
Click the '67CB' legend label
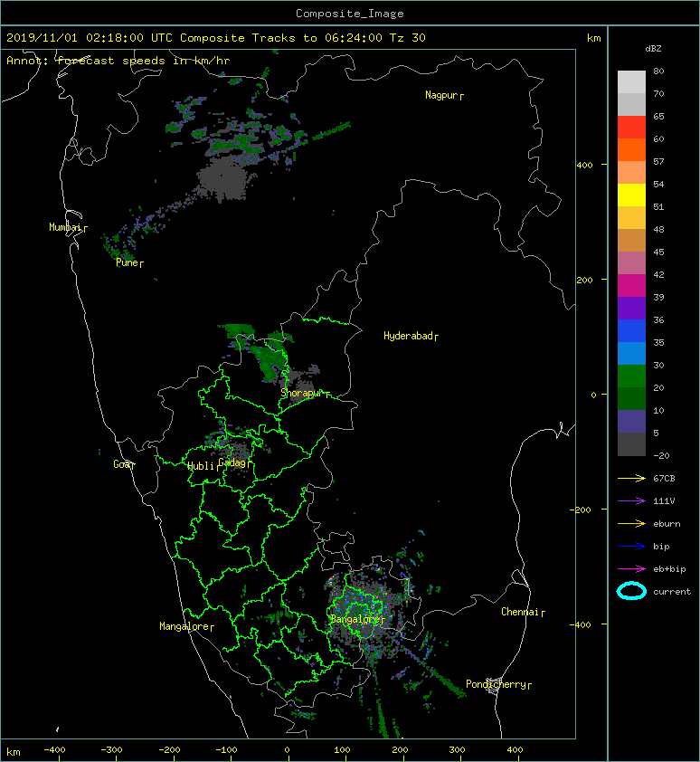[664, 478]
